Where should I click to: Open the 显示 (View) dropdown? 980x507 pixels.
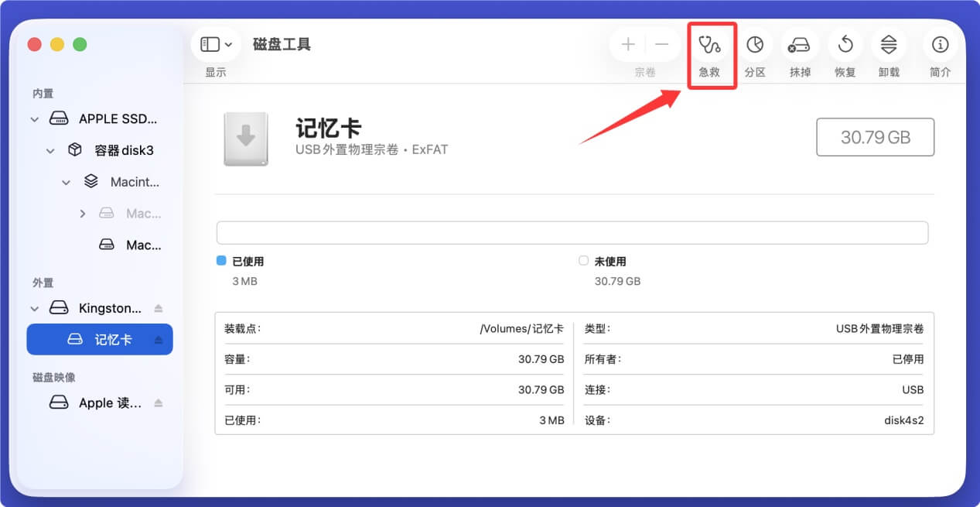(214, 44)
